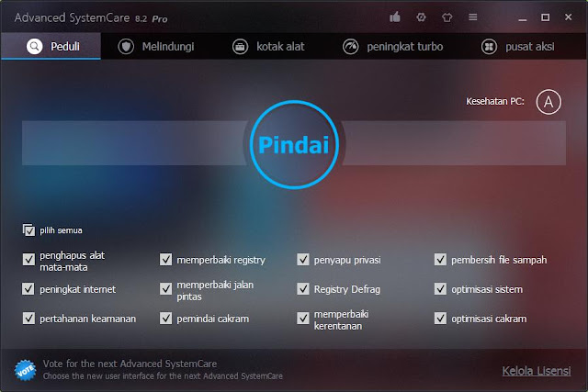The width and height of the screenshot is (588, 392).
Task: Toggle penyapu privasi checkbox
Action: point(303,259)
